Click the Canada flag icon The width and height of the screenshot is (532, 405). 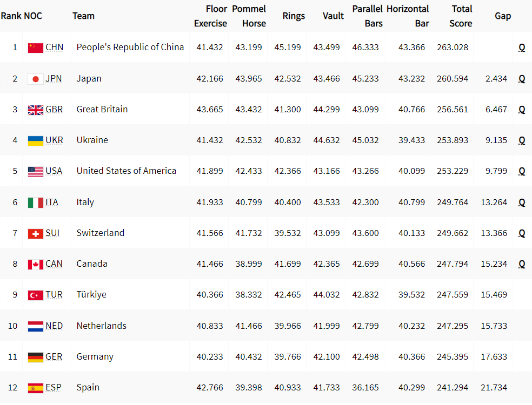pos(36,265)
